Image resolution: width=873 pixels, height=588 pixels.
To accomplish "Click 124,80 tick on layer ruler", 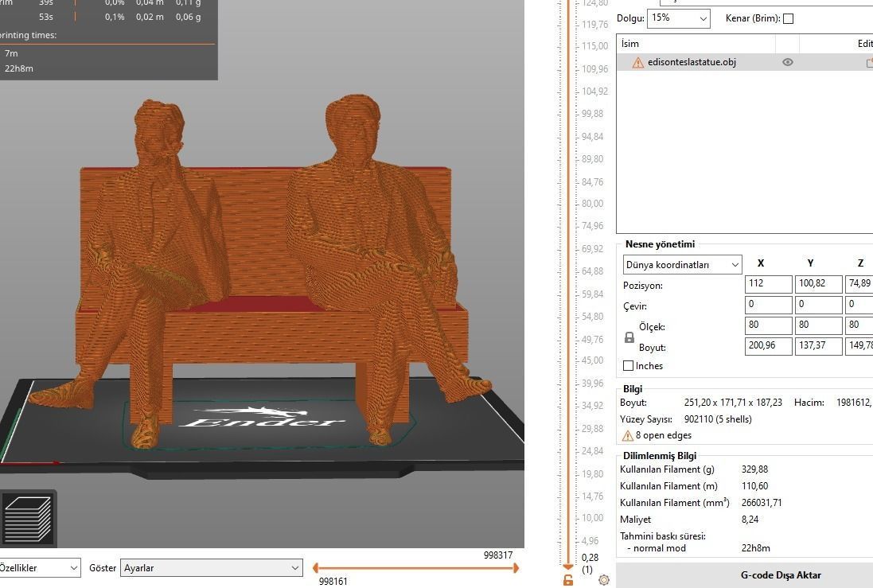I will coord(594,3).
